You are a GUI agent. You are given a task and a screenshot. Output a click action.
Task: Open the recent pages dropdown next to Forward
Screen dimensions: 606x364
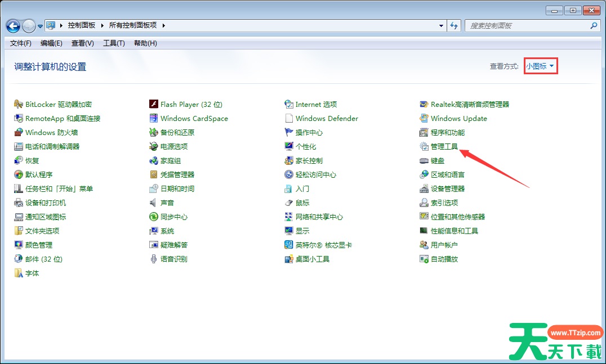pos(41,26)
